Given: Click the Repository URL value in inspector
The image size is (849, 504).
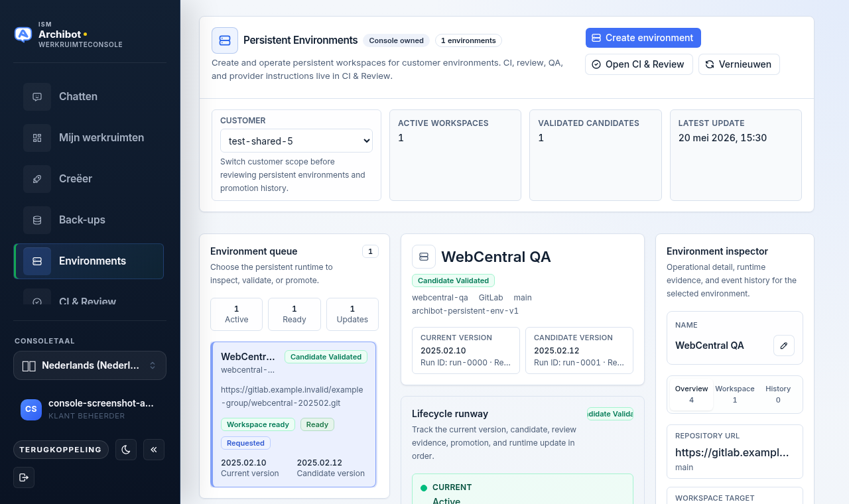Looking at the screenshot, I should 732,452.
